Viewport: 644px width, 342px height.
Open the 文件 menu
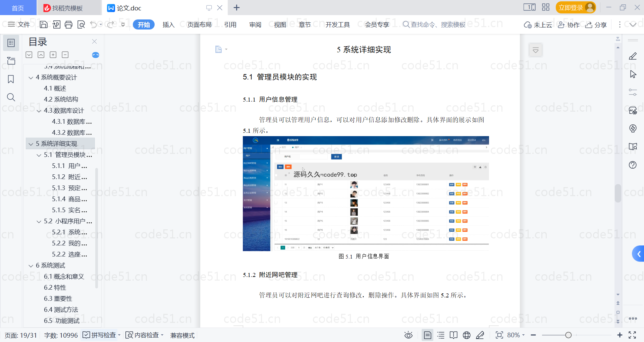[19, 24]
